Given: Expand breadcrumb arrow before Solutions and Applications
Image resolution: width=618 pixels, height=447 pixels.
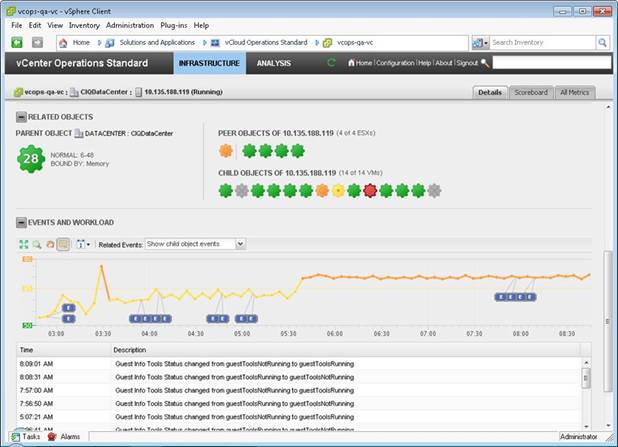Looking at the screenshot, I should [x=99, y=43].
